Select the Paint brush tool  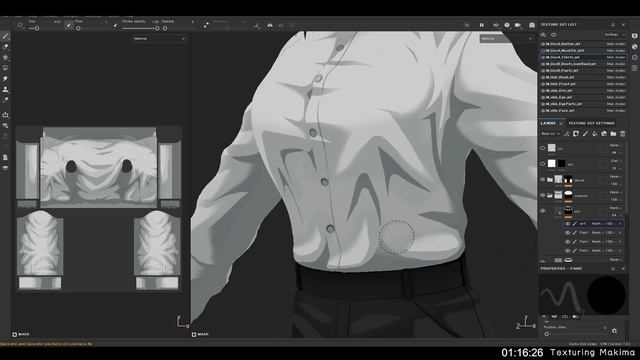click(x=5, y=36)
